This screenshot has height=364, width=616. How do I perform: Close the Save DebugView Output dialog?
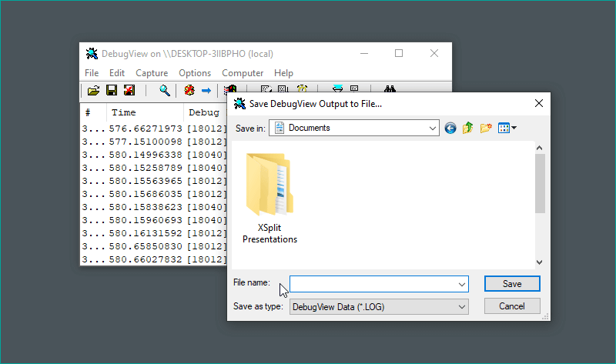click(539, 103)
